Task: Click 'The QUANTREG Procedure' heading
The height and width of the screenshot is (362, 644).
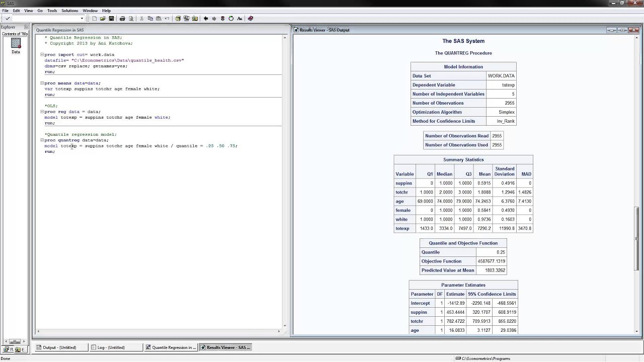Action: (x=463, y=53)
